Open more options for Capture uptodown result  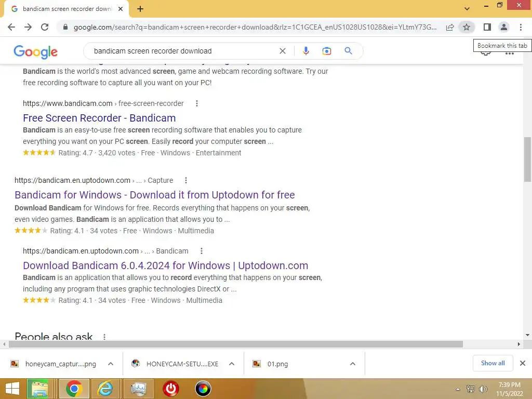tap(185, 180)
